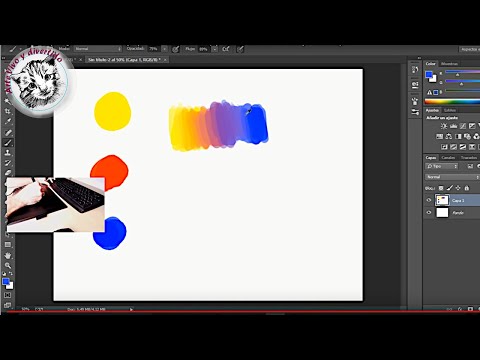Screen dimensions: 480x360
Task: Add a Photo Filter adjustment
Action: [x=467, y=136]
